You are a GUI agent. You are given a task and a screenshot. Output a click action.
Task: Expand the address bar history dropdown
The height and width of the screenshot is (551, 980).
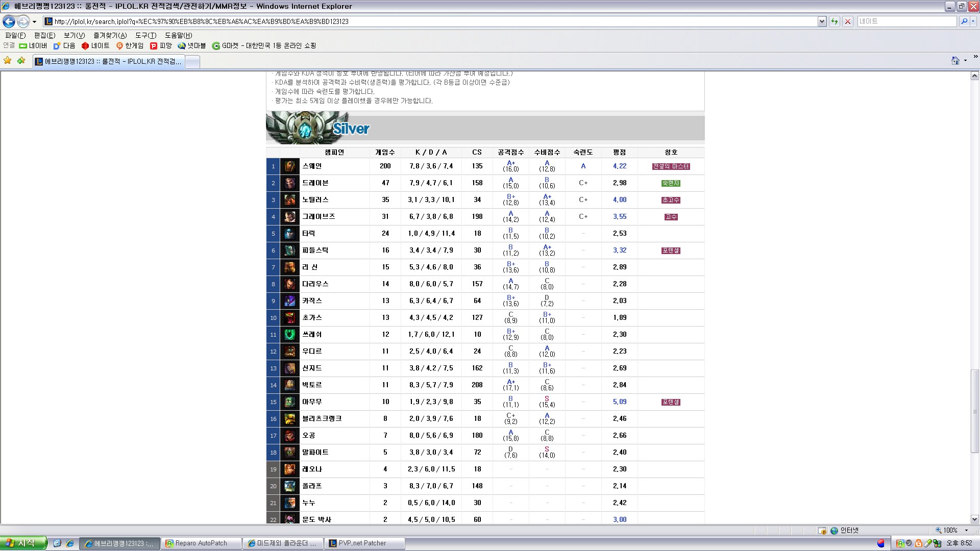[822, 21]
